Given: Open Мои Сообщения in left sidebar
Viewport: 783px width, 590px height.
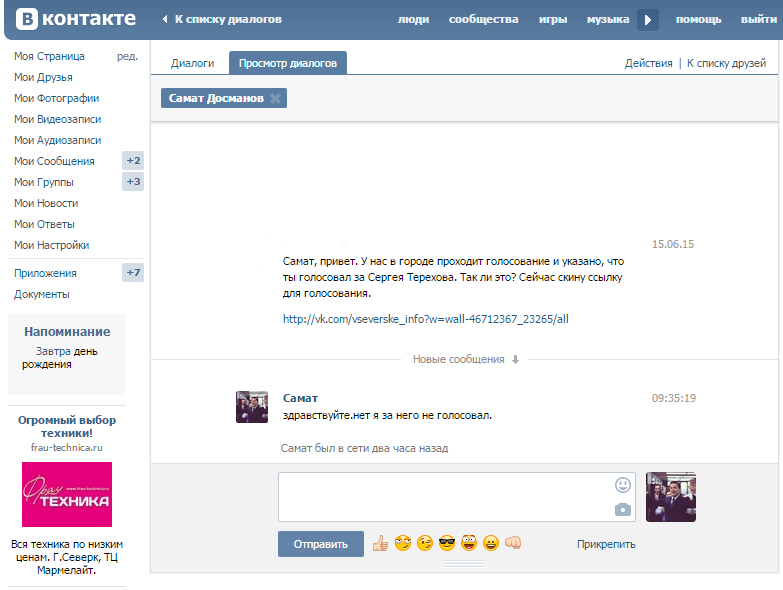Looking at the screenshot, I should click(54, 161).
